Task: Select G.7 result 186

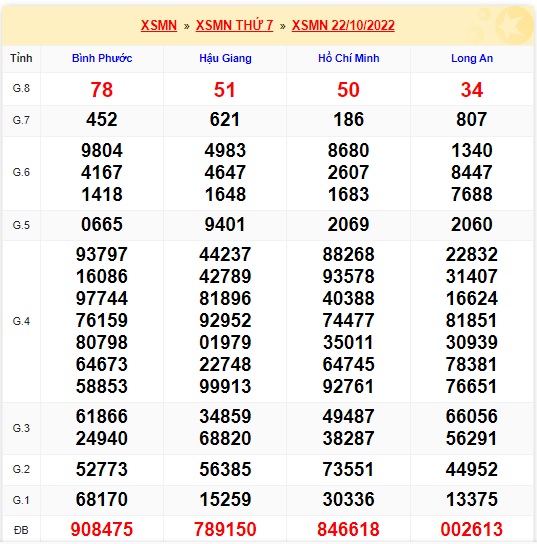Action: (x=349, y=120)
